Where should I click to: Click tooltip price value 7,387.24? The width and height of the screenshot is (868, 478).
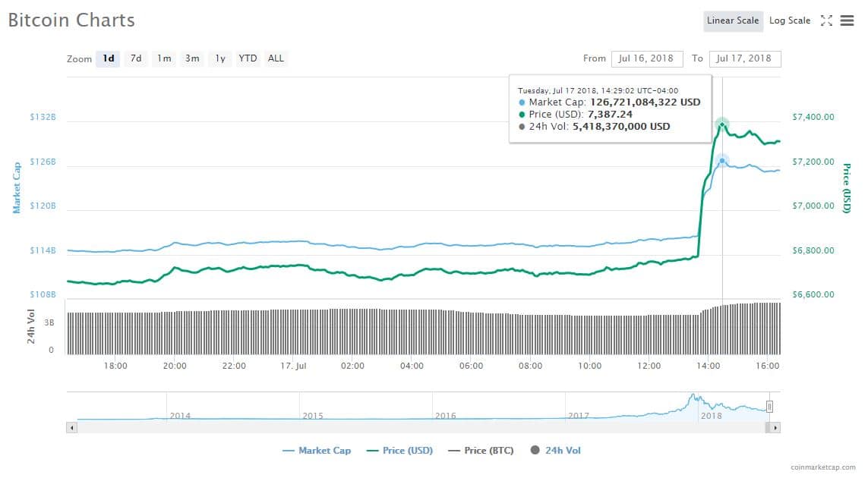(610, 115)
